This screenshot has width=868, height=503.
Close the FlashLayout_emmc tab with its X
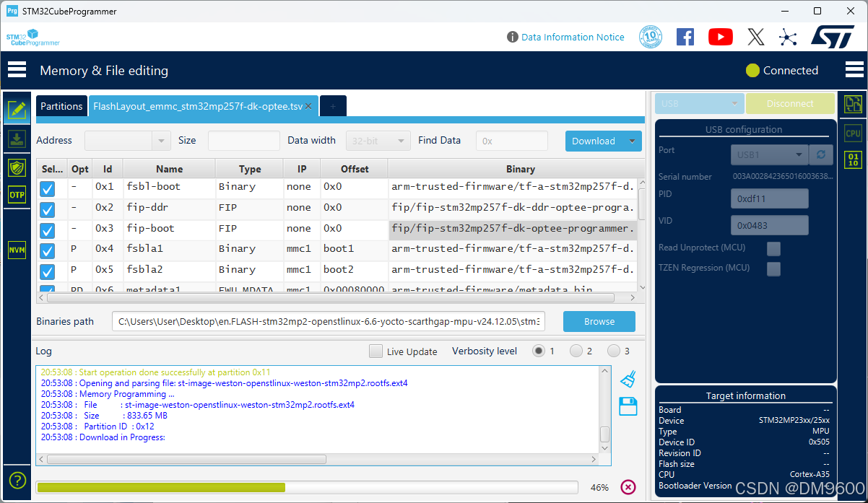coord(308,106)
